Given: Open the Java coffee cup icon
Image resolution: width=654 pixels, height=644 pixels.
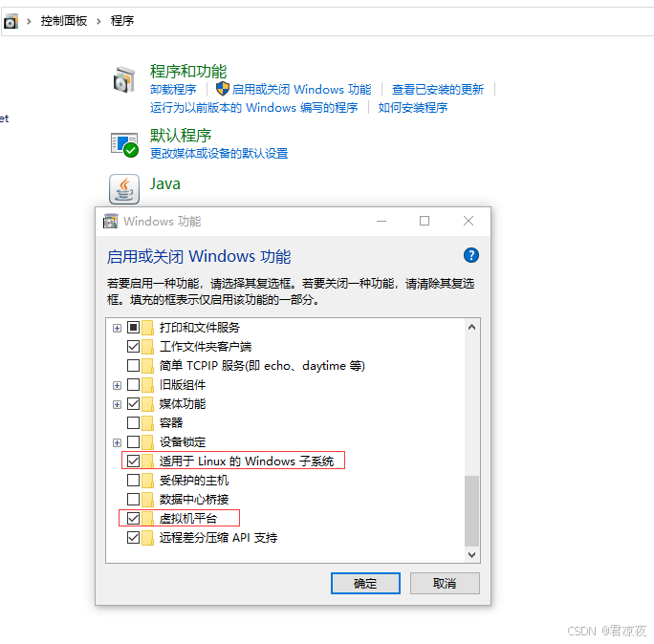Looking at the screenshot, I should coord(124,188).
